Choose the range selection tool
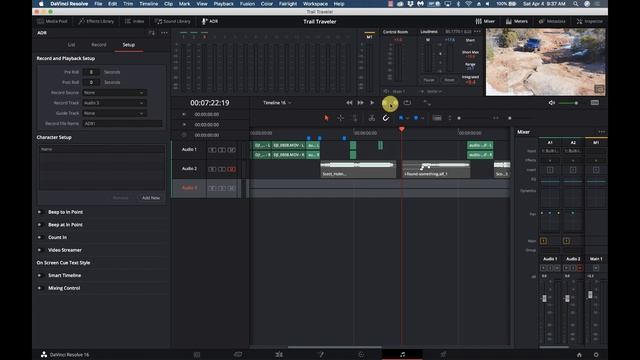The height and width of the screenshot is (360, 640). click(x=340, y=118)
